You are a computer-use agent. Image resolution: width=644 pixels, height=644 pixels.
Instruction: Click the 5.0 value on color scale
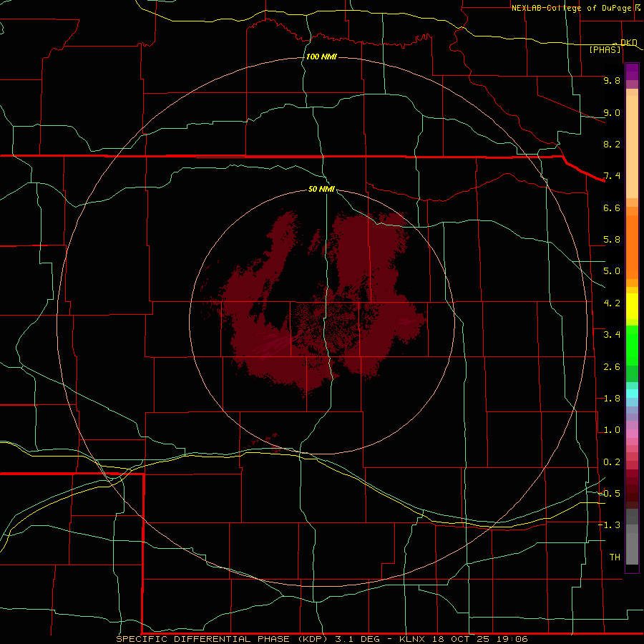pyautogui.click(x=612, y=271)
